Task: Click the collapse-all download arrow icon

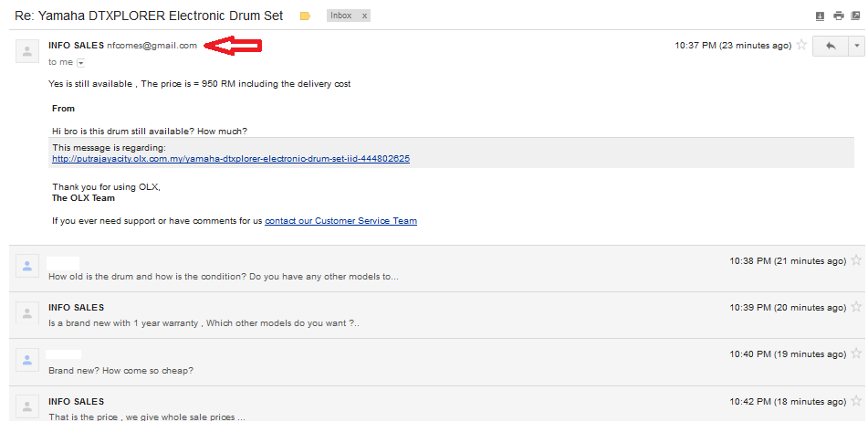Action: click(820, 16)
